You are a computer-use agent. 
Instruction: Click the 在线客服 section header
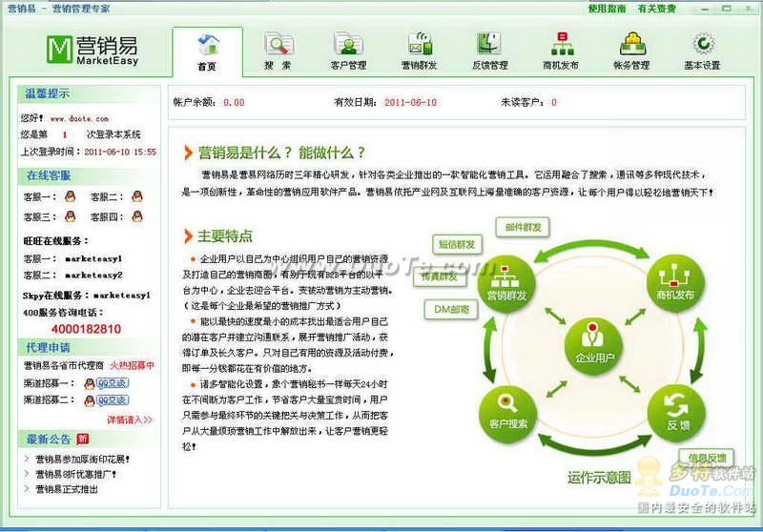coord(49,175)
